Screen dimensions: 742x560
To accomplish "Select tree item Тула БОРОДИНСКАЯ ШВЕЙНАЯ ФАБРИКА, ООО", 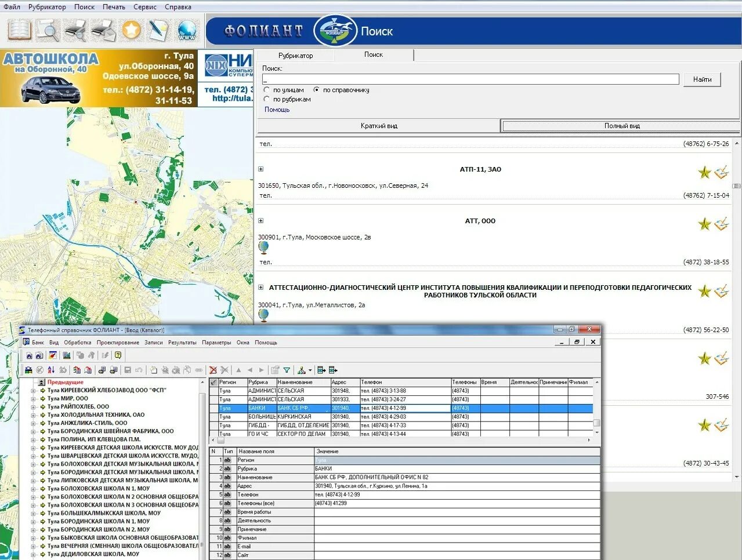I will point(110,431).
